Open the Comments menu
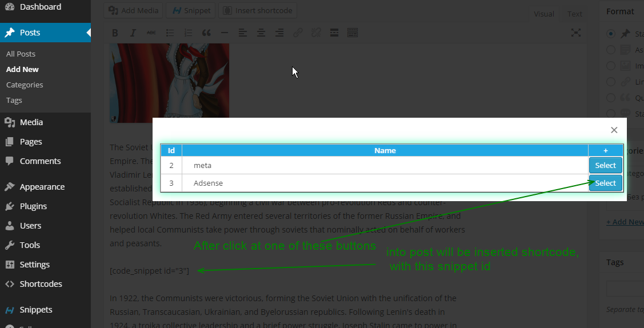This screenshot has width=644, height=328. pyautogui.click(x=45, y=161)
